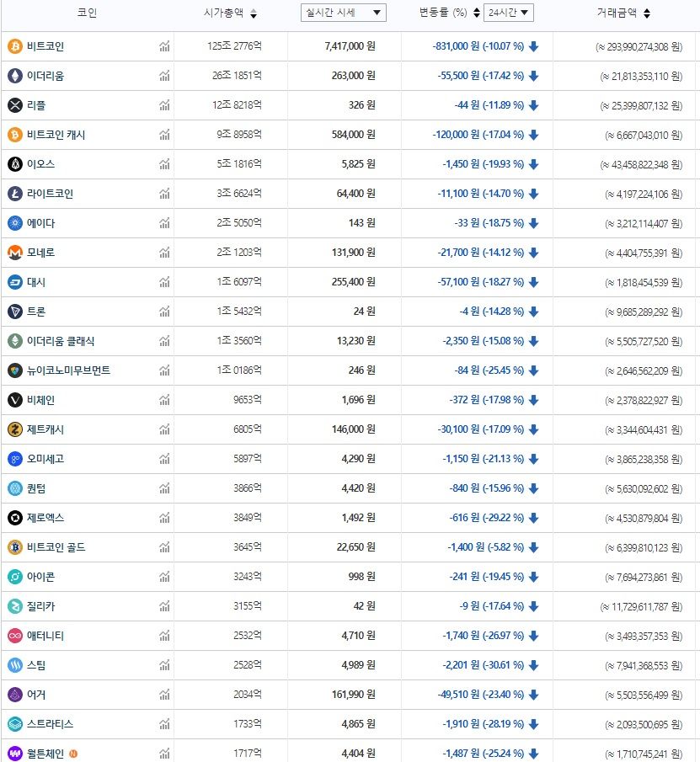Click the Zilliqa logo beside 질리카
Viewport: 700px width, 762px height.
(15, 606)
